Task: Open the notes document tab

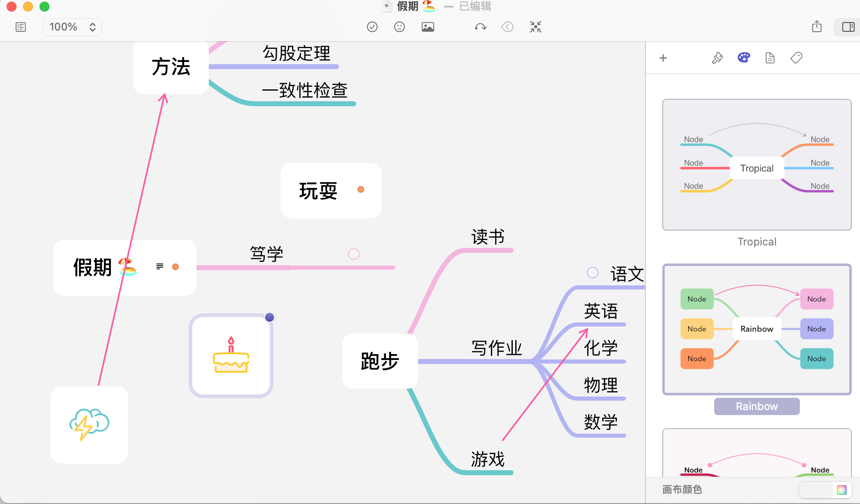Action: pyautogui.click(x=770, y=58)
